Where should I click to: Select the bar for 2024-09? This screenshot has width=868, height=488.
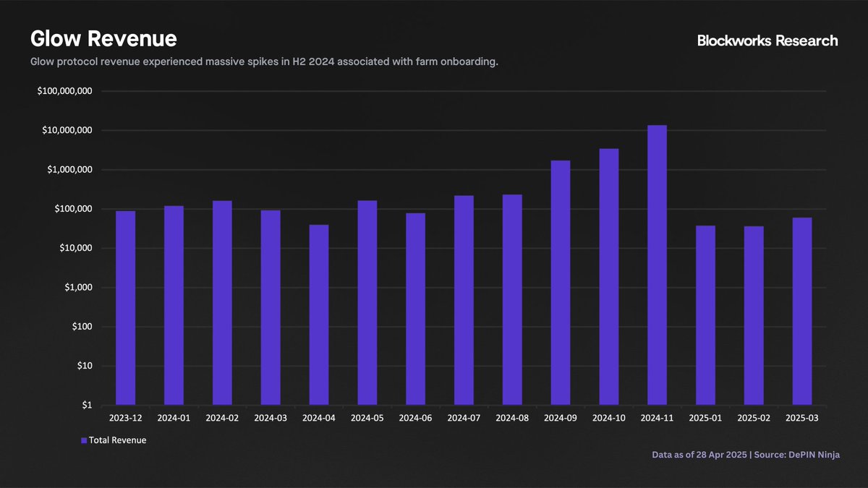pos(561,282)
